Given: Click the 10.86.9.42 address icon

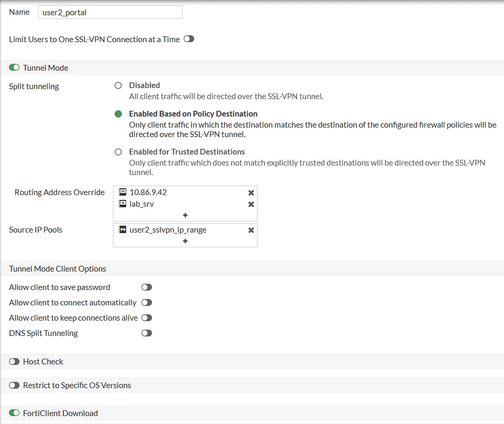Looking at the screenshot, I should (x=122, y=192).
